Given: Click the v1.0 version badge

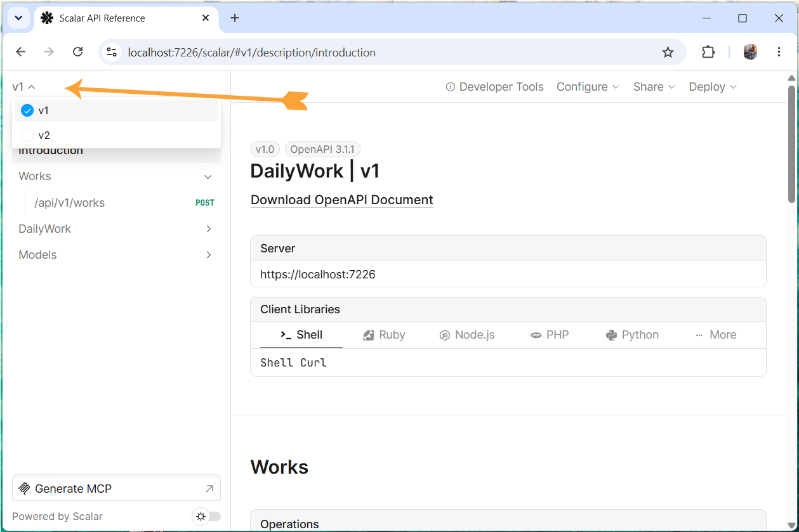Looking at the screenshot, I should tap(265, 150).
